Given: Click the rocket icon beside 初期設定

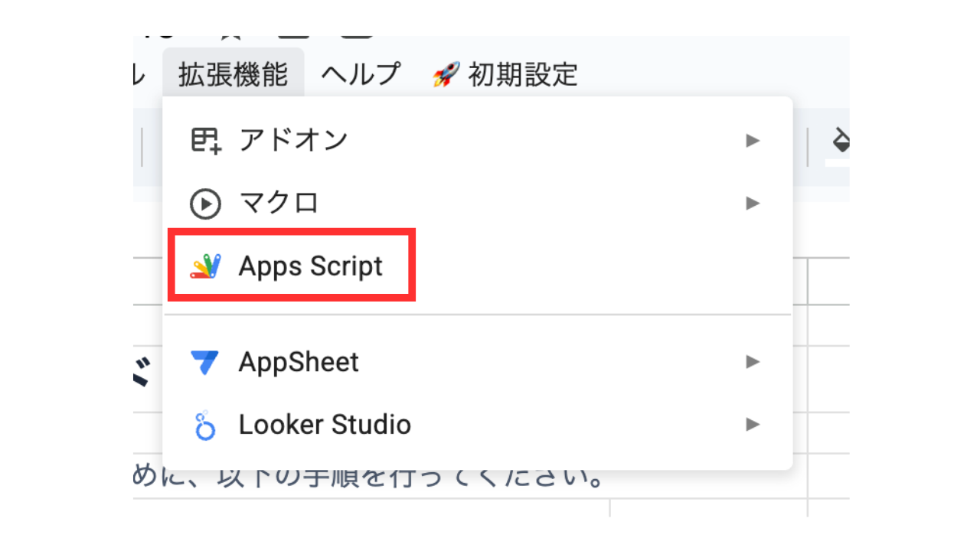Looking at the screenshot, I should point(445,75).
